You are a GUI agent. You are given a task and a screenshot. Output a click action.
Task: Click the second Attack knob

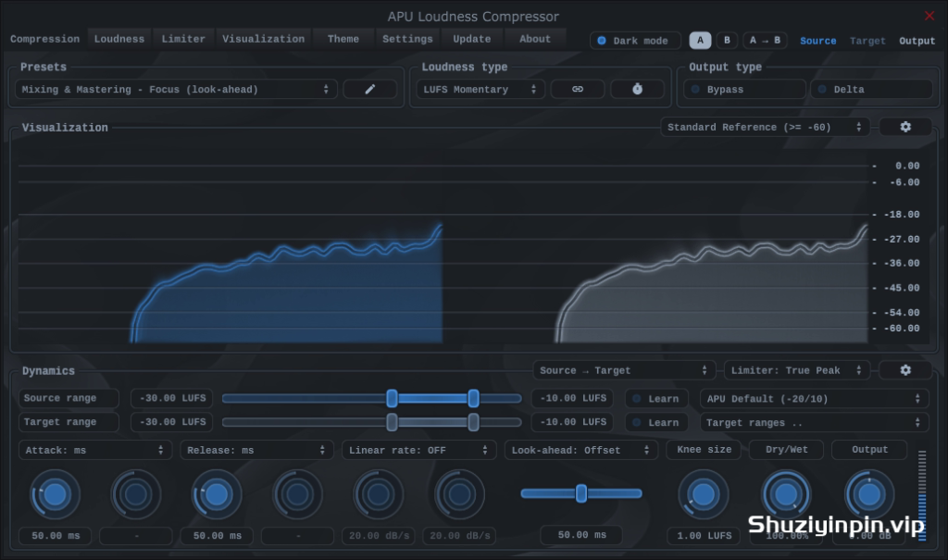click(x=135, y=494)
